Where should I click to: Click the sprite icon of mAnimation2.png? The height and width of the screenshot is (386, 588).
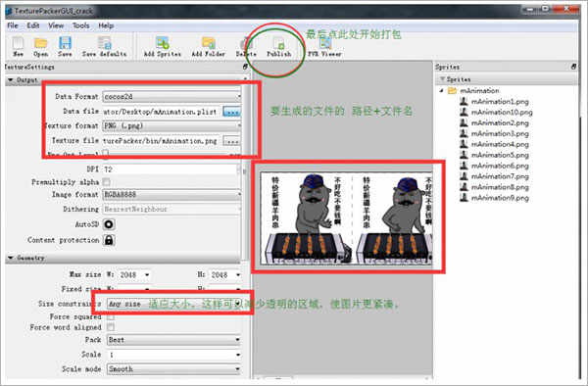pos(464,122)
